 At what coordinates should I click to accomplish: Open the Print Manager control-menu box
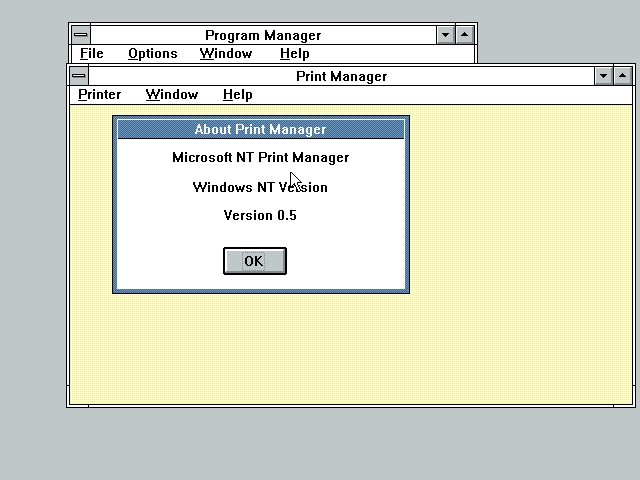pos(79,76)
